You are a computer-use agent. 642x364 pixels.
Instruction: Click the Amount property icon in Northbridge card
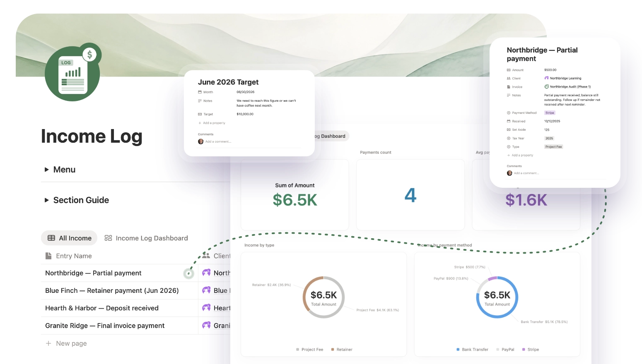tap(509, 70)
